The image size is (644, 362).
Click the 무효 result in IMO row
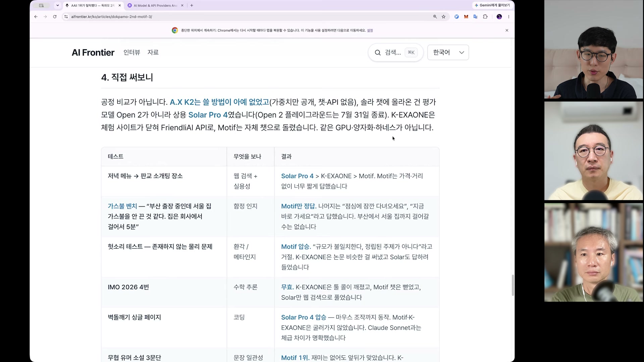[287, 287]
